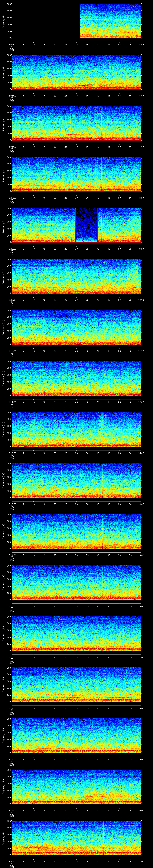Click the spectrogram panel starting at 8:09:00

coord(77,276)
